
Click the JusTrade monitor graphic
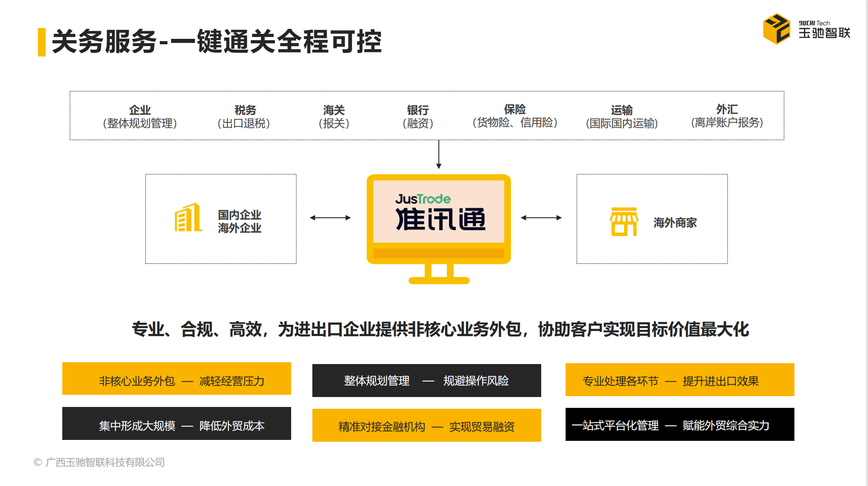439,229
